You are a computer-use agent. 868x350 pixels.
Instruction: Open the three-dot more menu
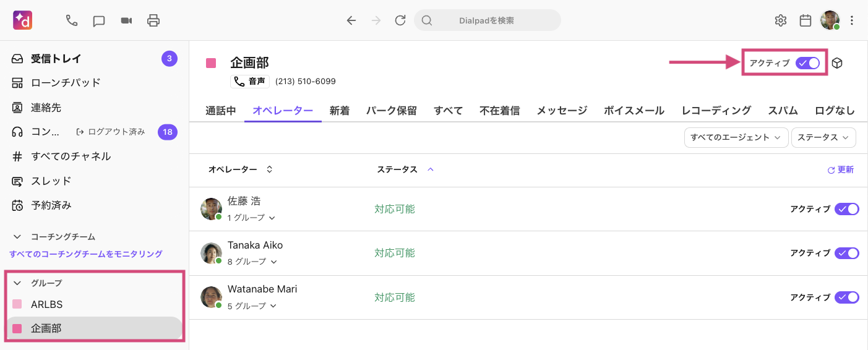click(x=852, y=20)
